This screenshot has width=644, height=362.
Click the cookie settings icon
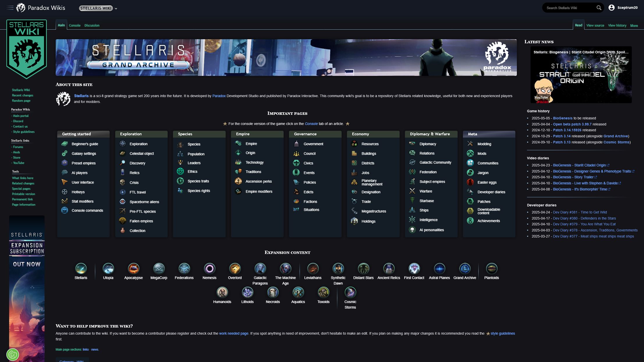13,354
